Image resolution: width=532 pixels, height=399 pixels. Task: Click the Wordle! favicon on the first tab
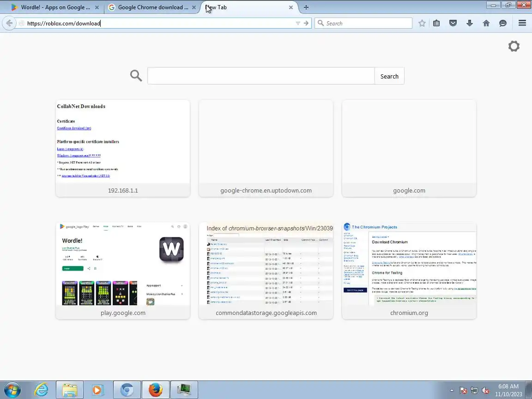point(14,7)
